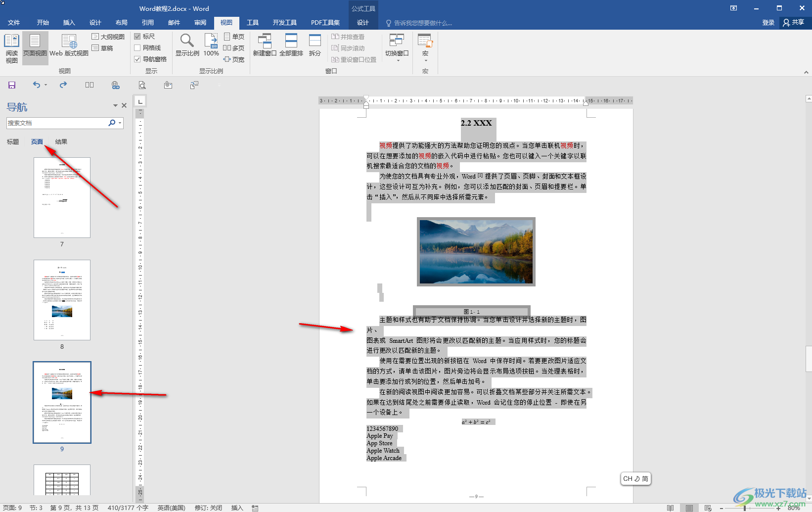
Task: Click the Redo arrow
Action: [63, 85]
